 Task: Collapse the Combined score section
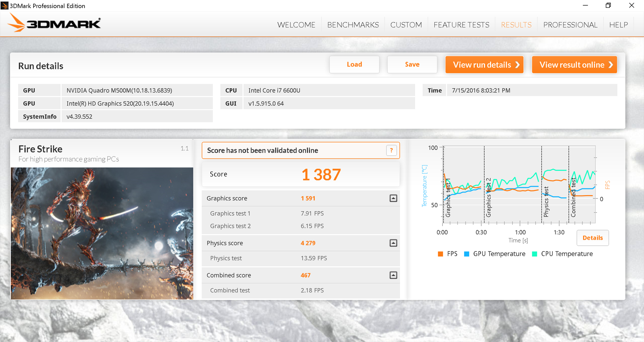393,275
